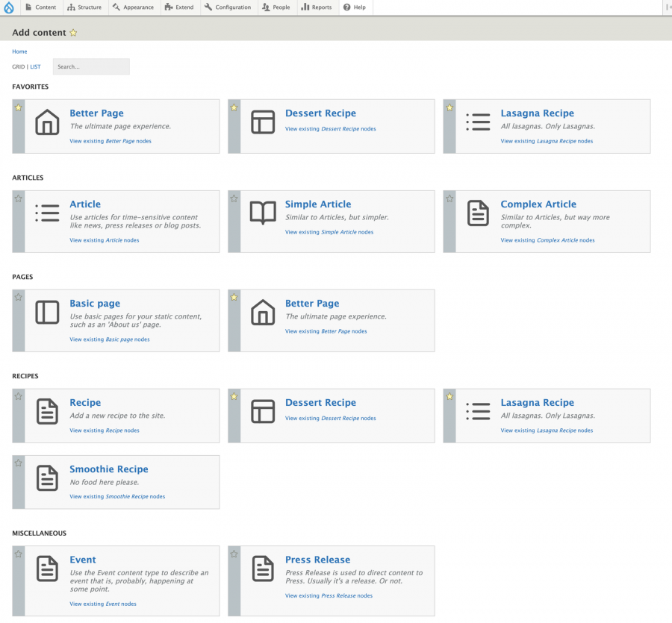
Task: Open Lasagna Recipe title link in Favorites
Action: pyautogui.click(x=537, y=113)
